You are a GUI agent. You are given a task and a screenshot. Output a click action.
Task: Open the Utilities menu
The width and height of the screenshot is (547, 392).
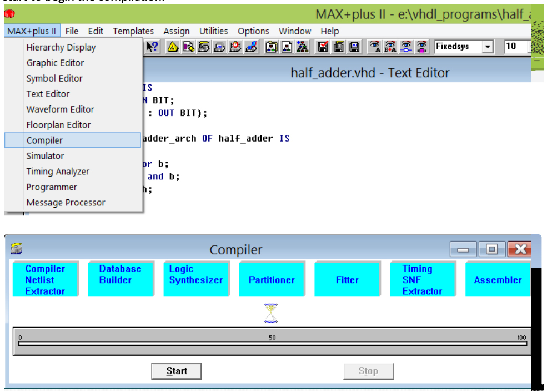[x=213, y=31]
